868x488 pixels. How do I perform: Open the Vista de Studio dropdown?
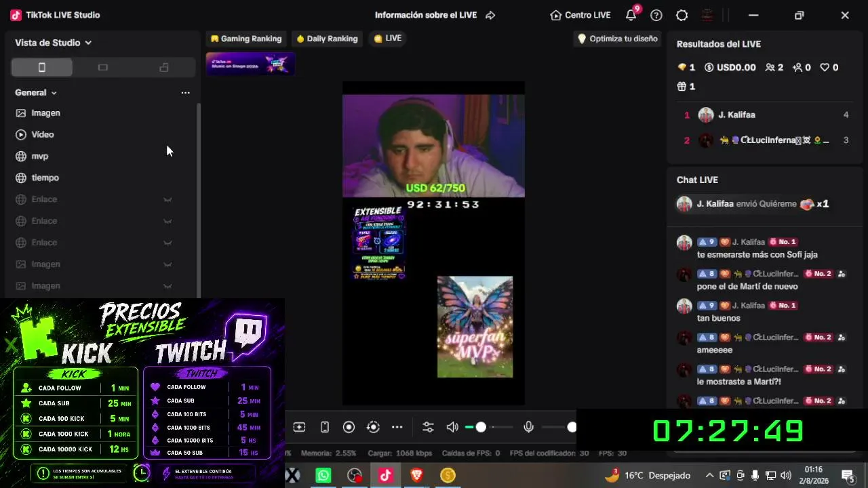[x=53, y=43]
